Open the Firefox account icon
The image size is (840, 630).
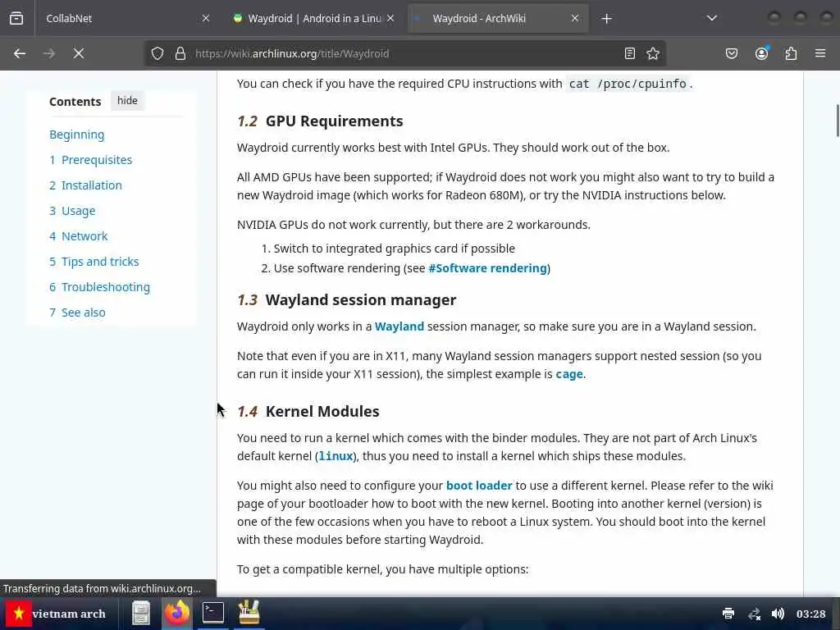coord(761,53)
